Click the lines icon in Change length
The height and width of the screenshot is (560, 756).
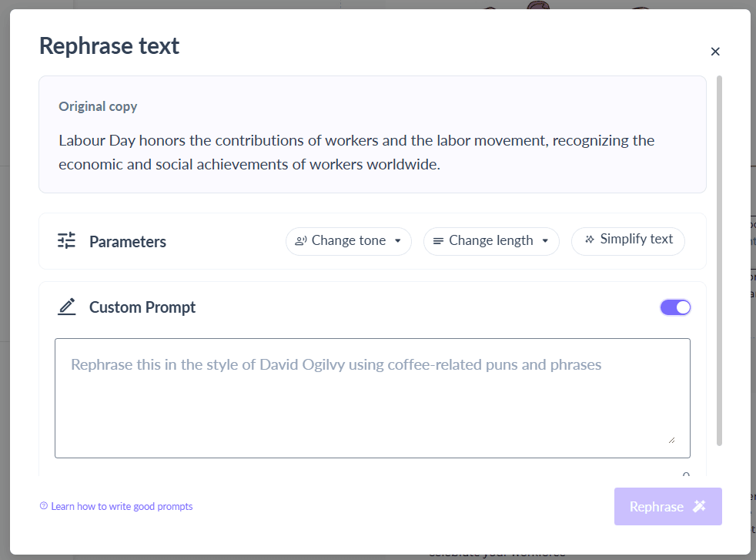pos(438,241)
